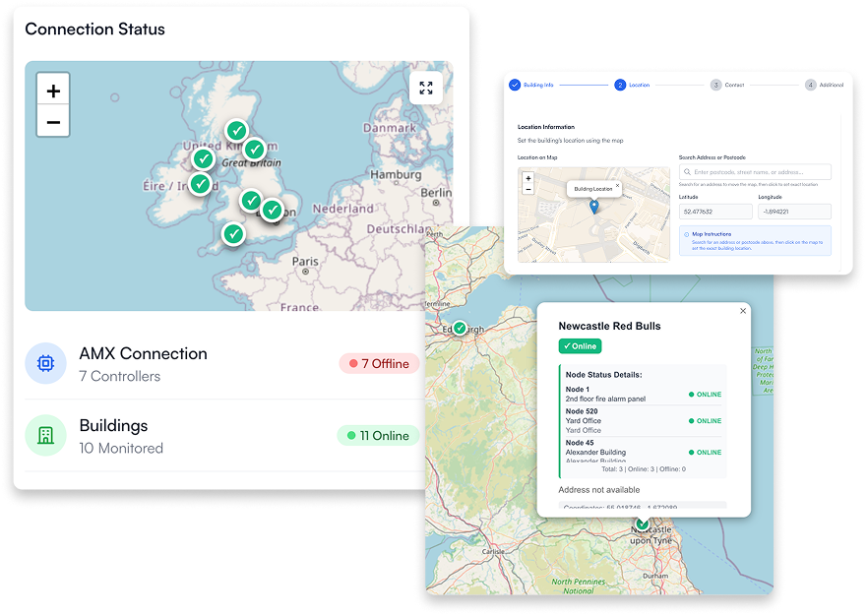867x616 pixels.
Task: Click the 11 Online status badge
Action: 378,436
